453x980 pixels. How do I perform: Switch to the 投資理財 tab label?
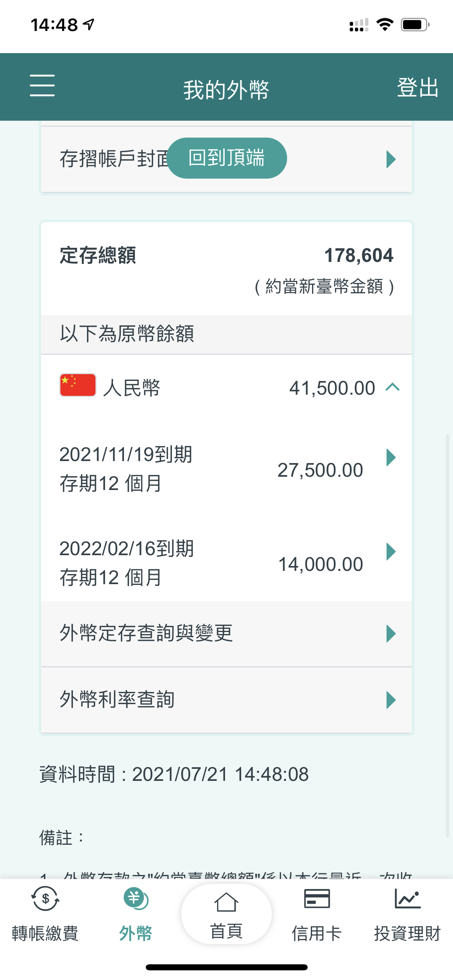(x=407, y=933)
